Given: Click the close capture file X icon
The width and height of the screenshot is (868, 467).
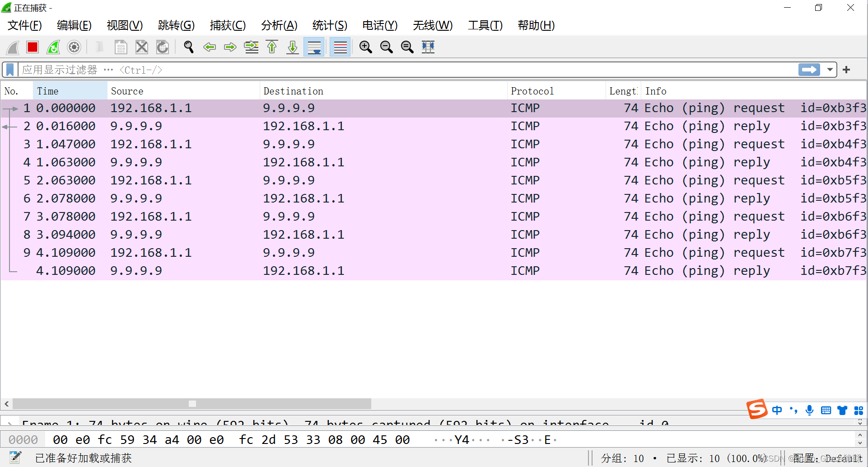Looking at the screenshot, I should pyautogui.click(x=142, y=47).
